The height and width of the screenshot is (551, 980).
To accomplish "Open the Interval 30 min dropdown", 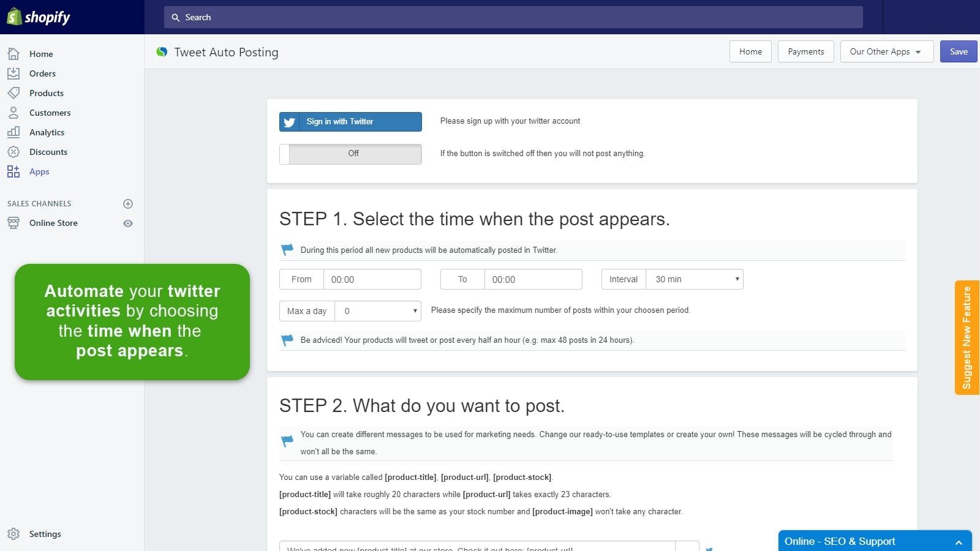I will tap(696, 279).
